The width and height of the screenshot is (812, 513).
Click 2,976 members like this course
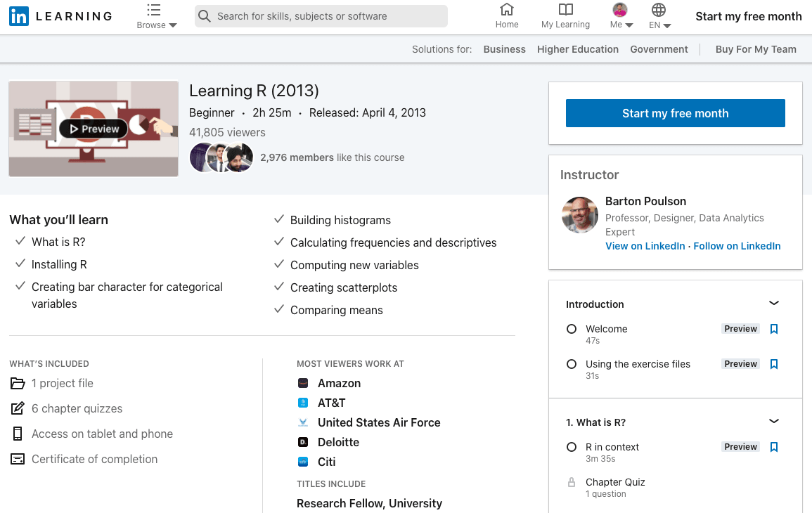333,157
